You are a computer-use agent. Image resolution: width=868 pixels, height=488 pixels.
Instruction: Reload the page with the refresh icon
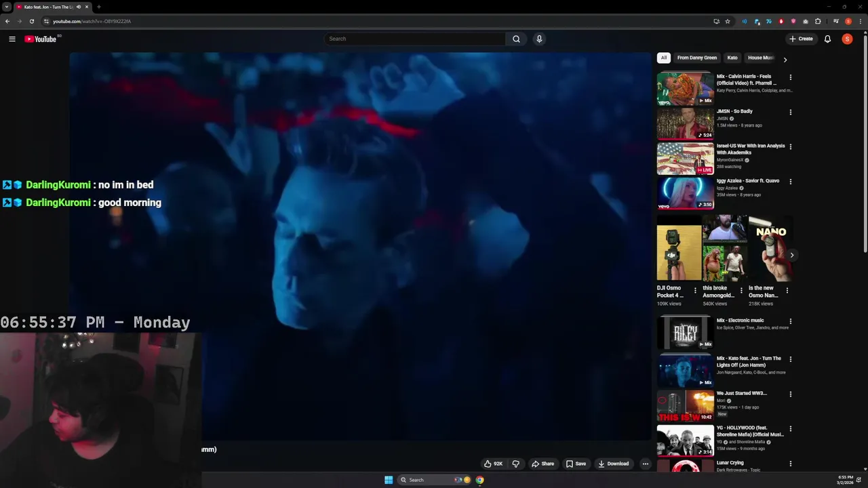[31, 21]
